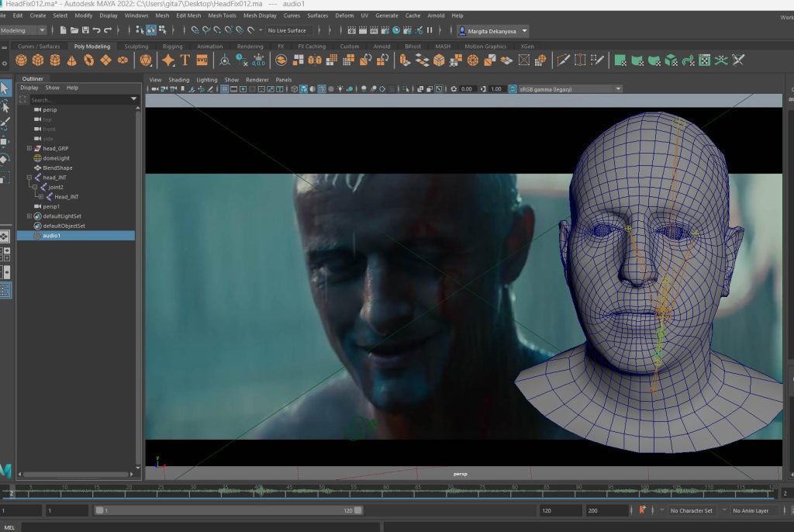The width and height of the screenshot is (794, 532).
Task: Create a polygon torus from the shelf
Action: point(88,60)
